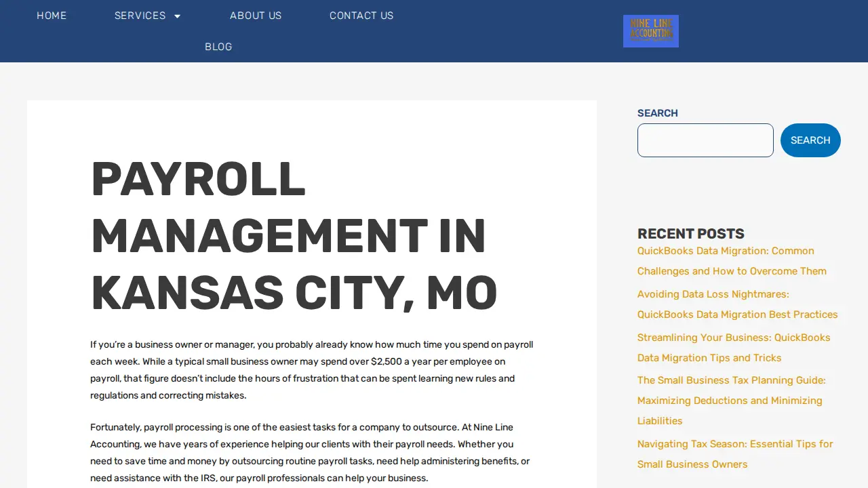Open post 'QuickBooks Data Migration: Common Challenges'
The image size is (868, 488).
point(732,261)
